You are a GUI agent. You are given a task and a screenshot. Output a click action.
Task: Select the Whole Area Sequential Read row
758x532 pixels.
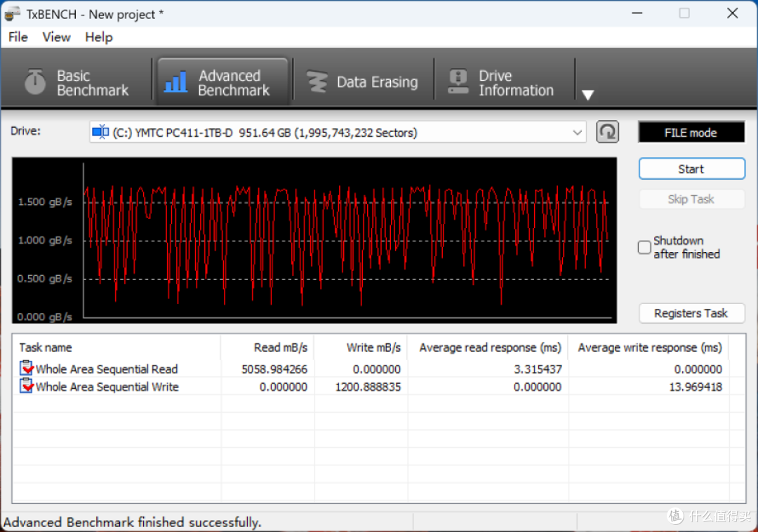[378, 368]
